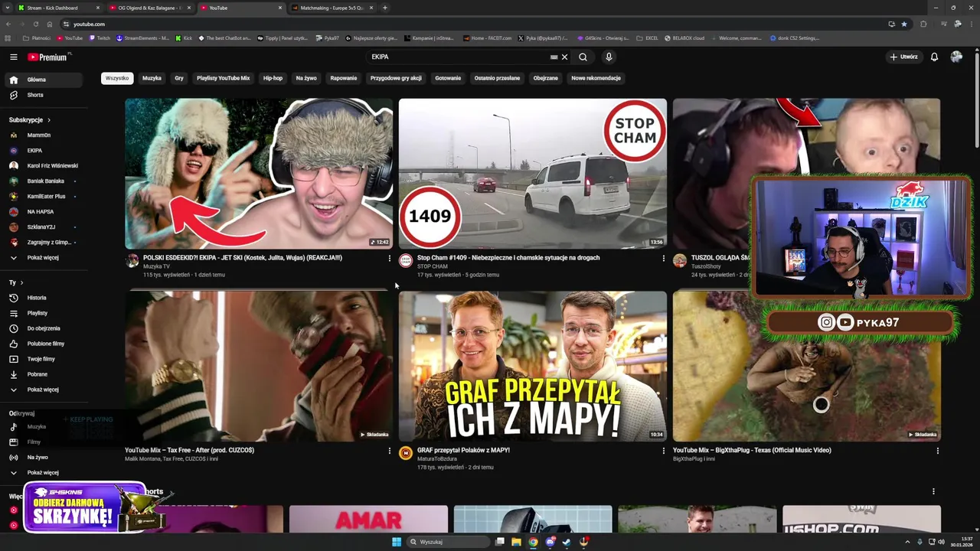Open the Shorts shelf three-dot menu

(x=933, y=491)
